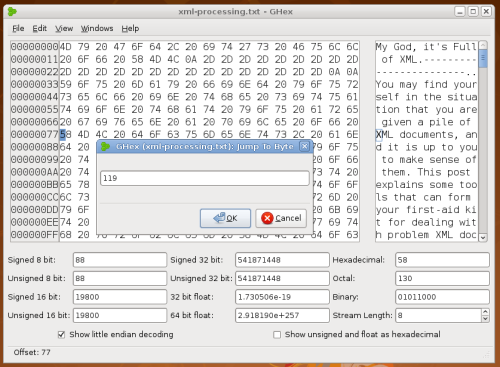This screenshot has width=500, height=367.
Task: Click the byte offset input field
Action: [x=205, y=178]
